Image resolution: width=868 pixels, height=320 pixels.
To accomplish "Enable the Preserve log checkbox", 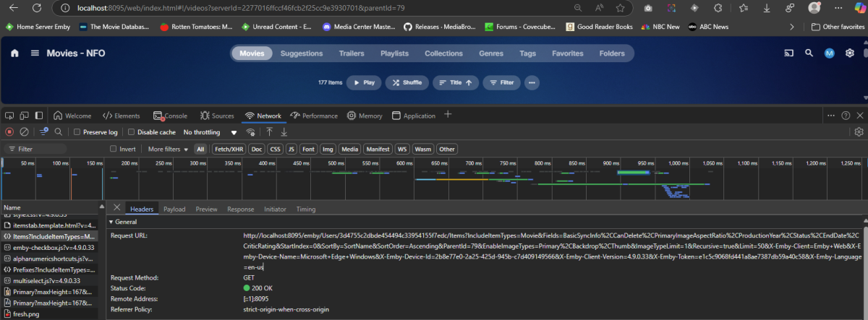I will pos(78,132).
